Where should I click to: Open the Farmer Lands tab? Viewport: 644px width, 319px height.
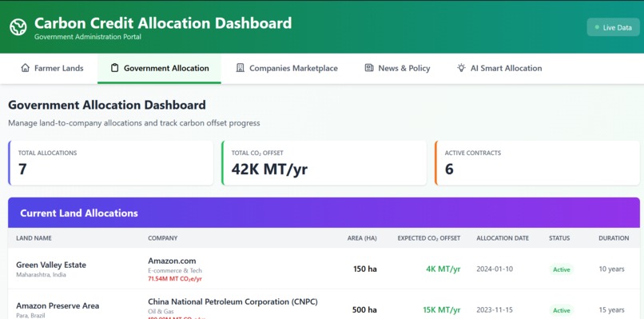tap(52, 69)
